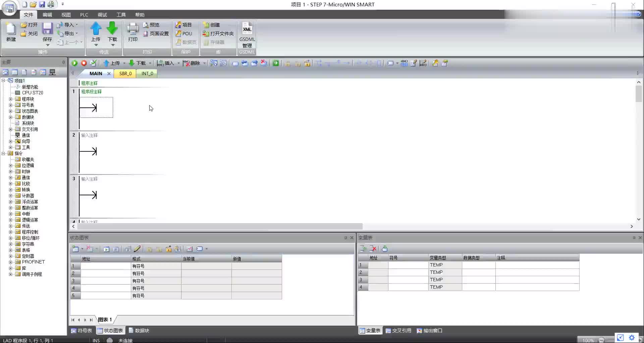
Task: Open the 编辑 ribbon tab
Action: click(47, 15)
